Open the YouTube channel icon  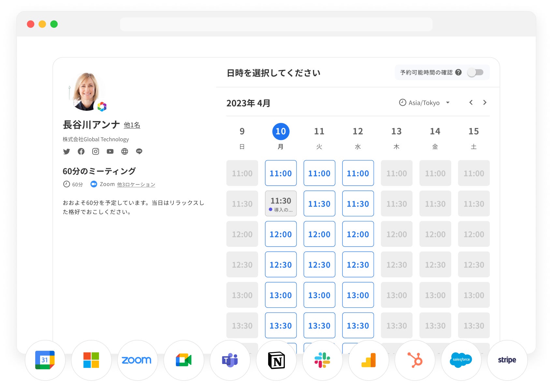click(x=110, y=151)
